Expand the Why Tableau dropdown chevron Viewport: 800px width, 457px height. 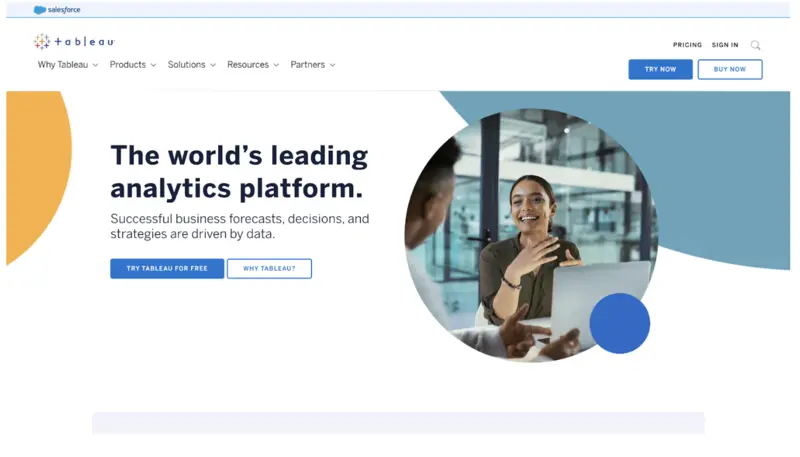point(95,65)
